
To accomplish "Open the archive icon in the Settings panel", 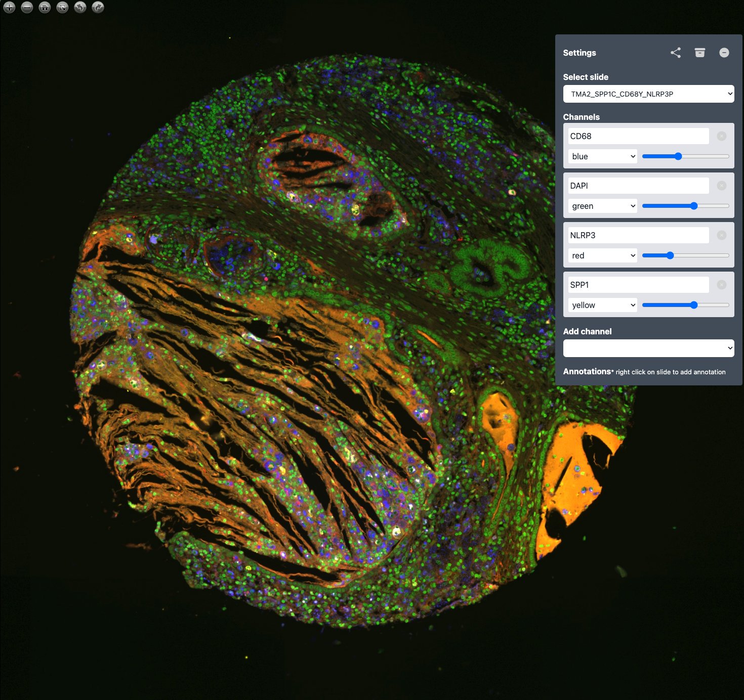I will point(700,53).
